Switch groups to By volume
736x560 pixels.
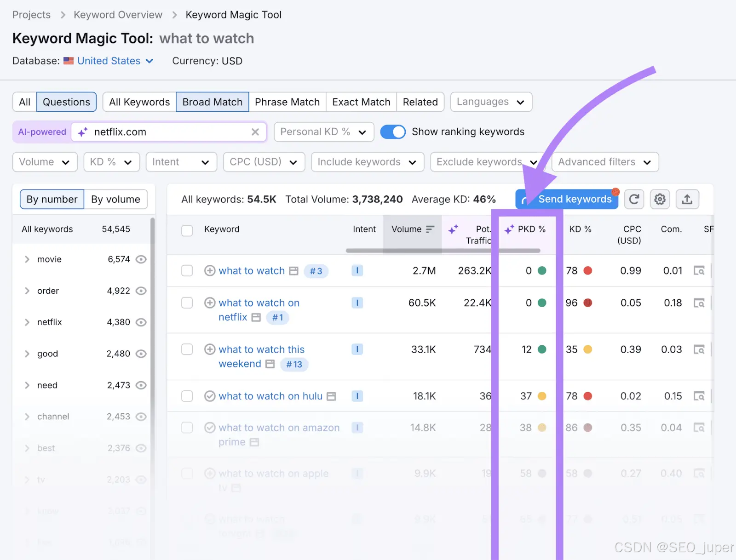click(115, 199)
